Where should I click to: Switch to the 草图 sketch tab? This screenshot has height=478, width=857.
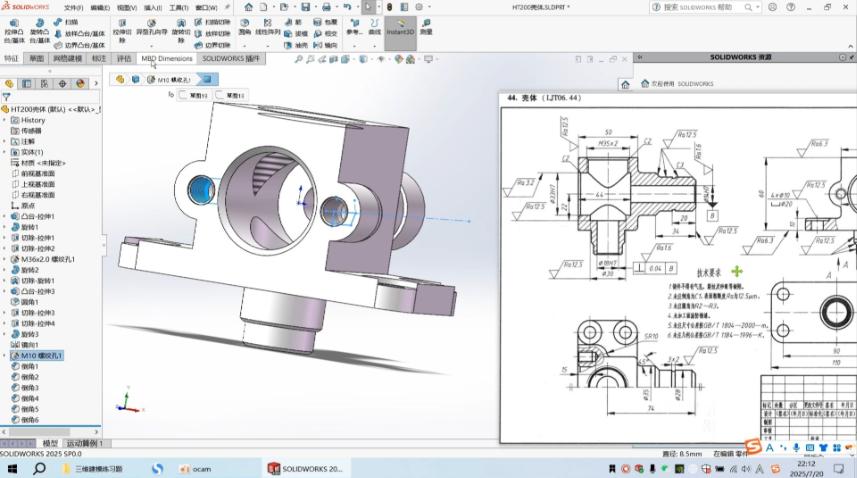[37, 58]
